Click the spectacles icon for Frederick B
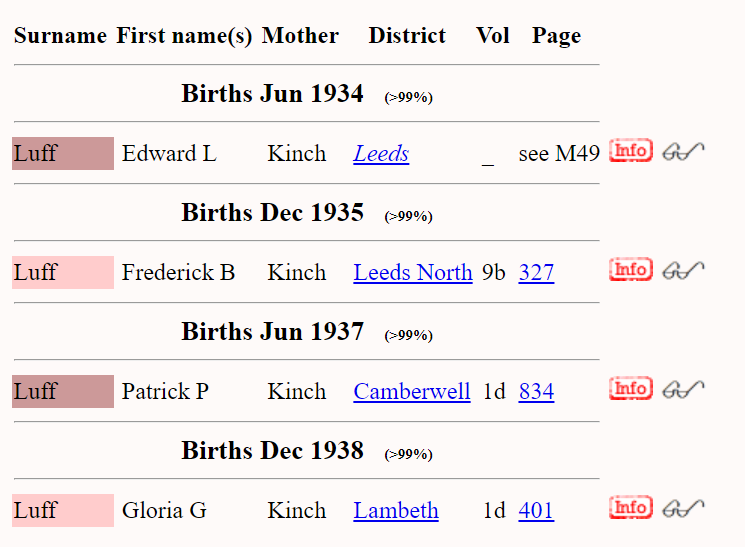This screenshot has width=745, height=547. (x=684, y=270)
